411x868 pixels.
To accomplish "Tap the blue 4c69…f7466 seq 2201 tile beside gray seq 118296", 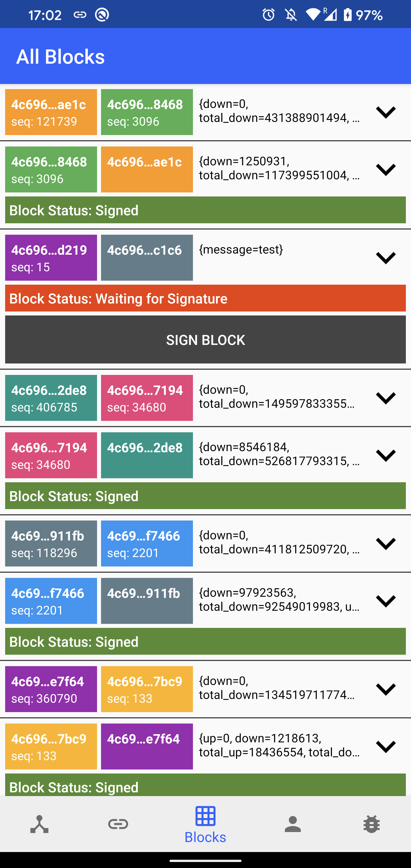I will (147, 544).
